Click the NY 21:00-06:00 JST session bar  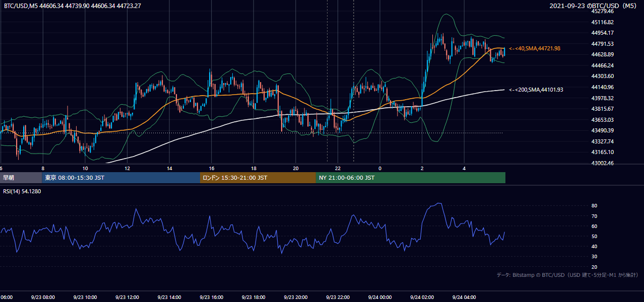tap(411, 178)
